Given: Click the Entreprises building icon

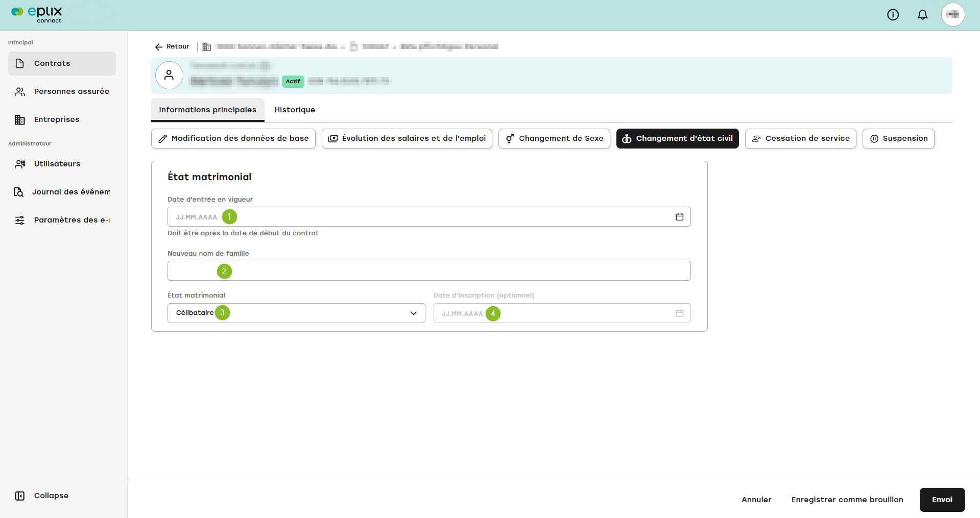Looking at the screenshot, I should 20,120.
